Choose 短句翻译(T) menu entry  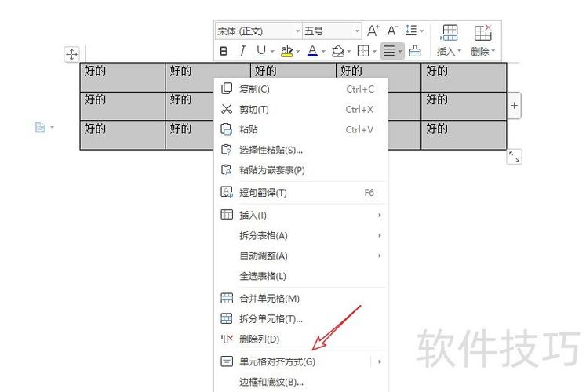301,193
